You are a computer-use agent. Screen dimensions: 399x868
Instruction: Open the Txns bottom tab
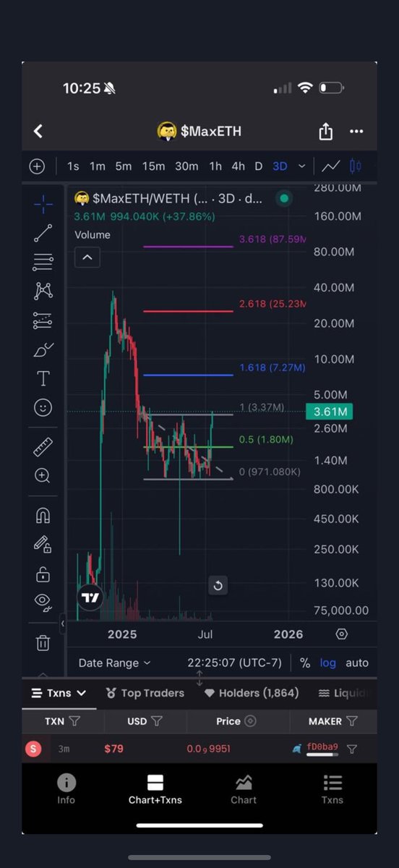click(332, 788)
